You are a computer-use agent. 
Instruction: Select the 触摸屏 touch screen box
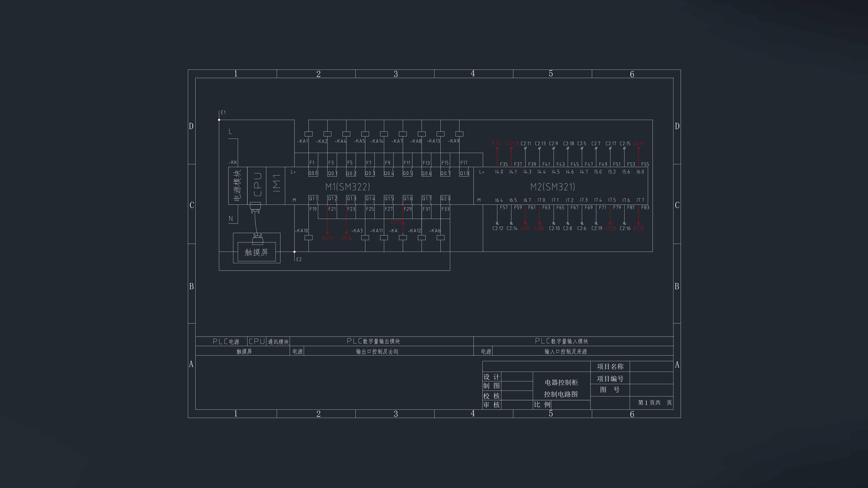tap(256, 252)
